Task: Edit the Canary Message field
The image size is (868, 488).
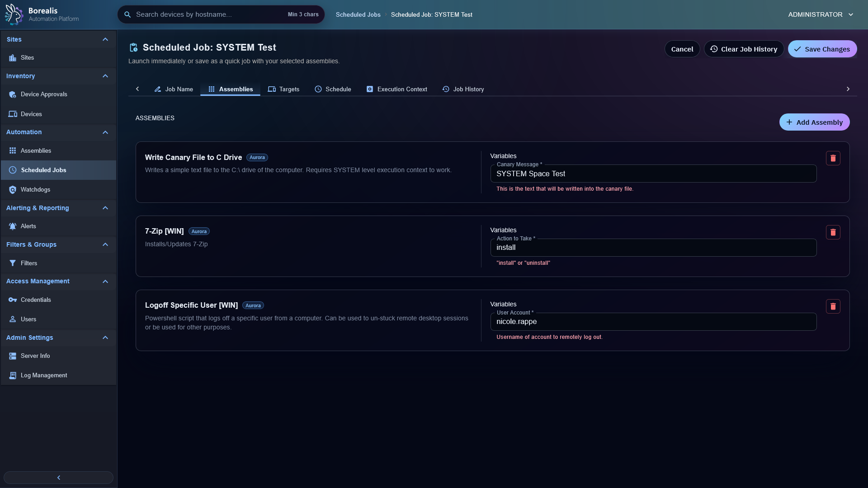Action: [x=653, y=174]
